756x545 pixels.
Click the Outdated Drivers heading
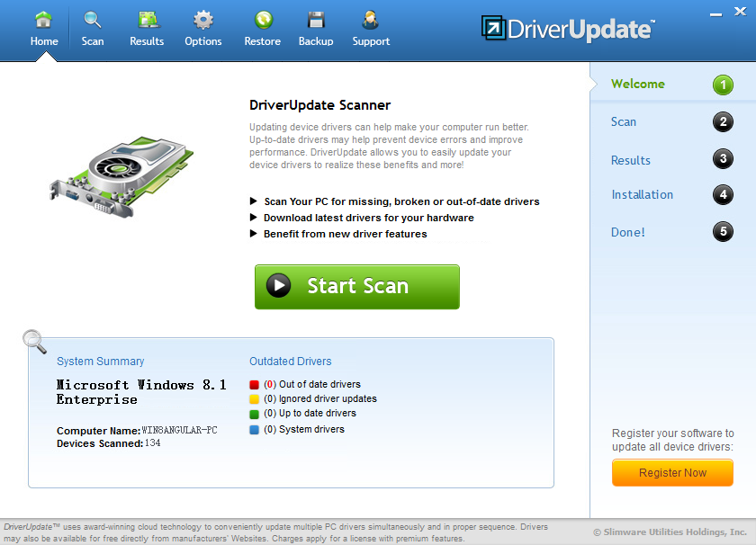tap(290, 362)
